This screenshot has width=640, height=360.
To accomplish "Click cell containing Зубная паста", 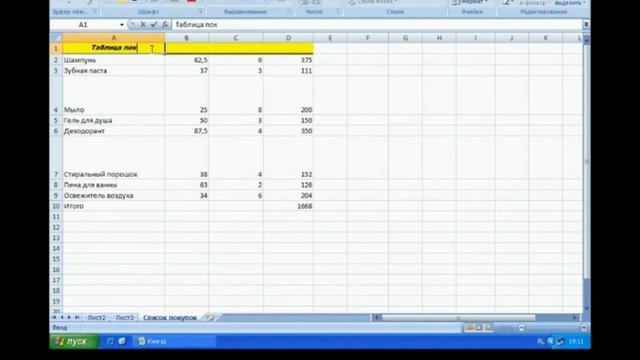I will [113, 71].
